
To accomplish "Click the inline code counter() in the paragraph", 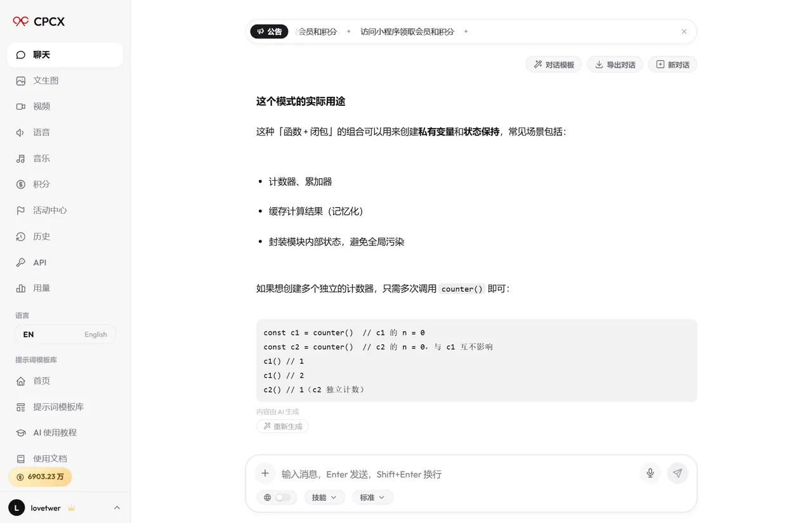I will tap(462, 289).
